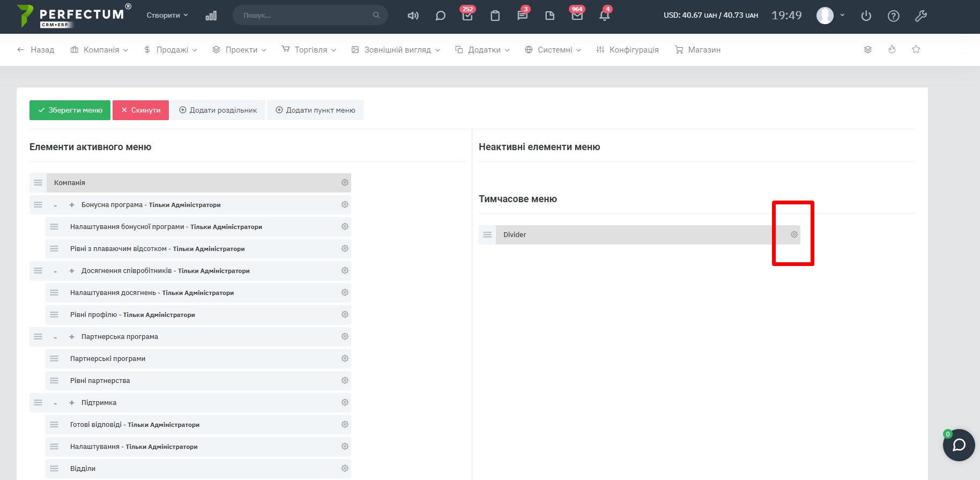Click the wrench setup icon
This screenshot has height=480, width=980.
coord(920,16)
